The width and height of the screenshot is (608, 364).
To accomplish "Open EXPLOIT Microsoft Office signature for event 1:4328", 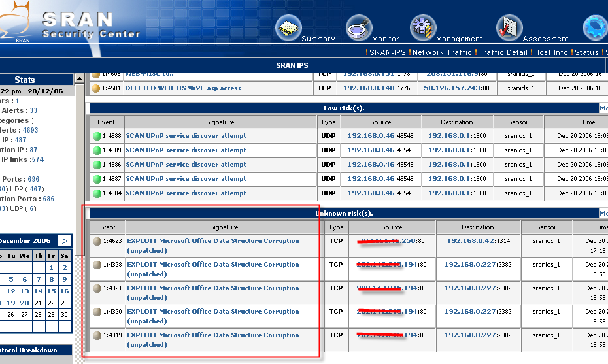I will [213, 269].
